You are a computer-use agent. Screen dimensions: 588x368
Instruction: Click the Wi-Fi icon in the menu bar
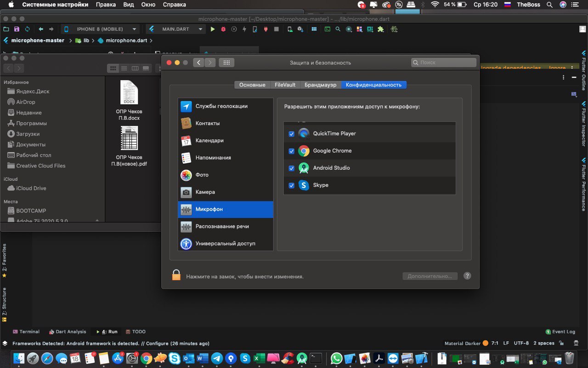pyautogui.click(x=435, y=5)
